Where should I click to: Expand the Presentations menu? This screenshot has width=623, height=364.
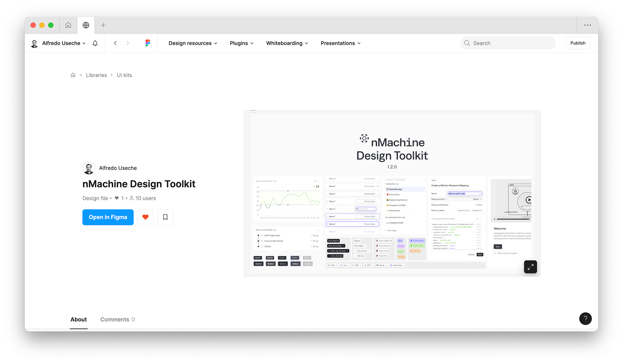point(340,43)
